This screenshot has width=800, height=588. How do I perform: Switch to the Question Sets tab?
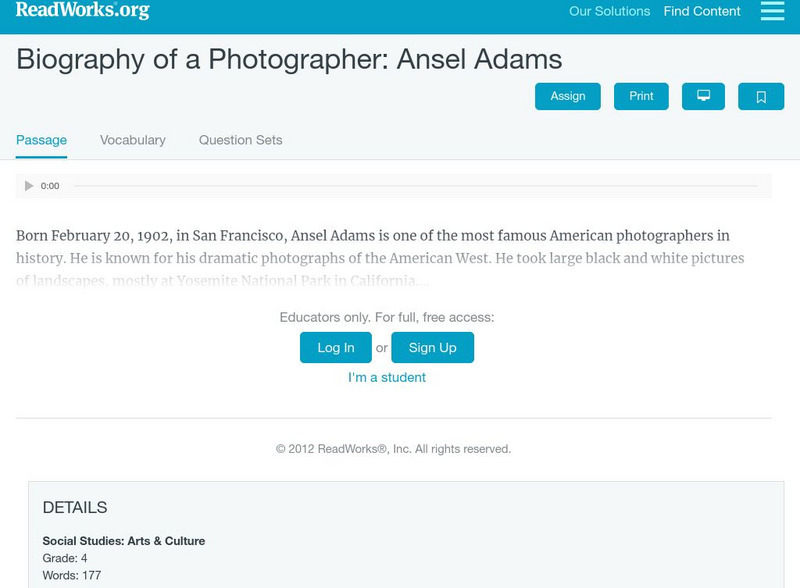coord(239,140)
